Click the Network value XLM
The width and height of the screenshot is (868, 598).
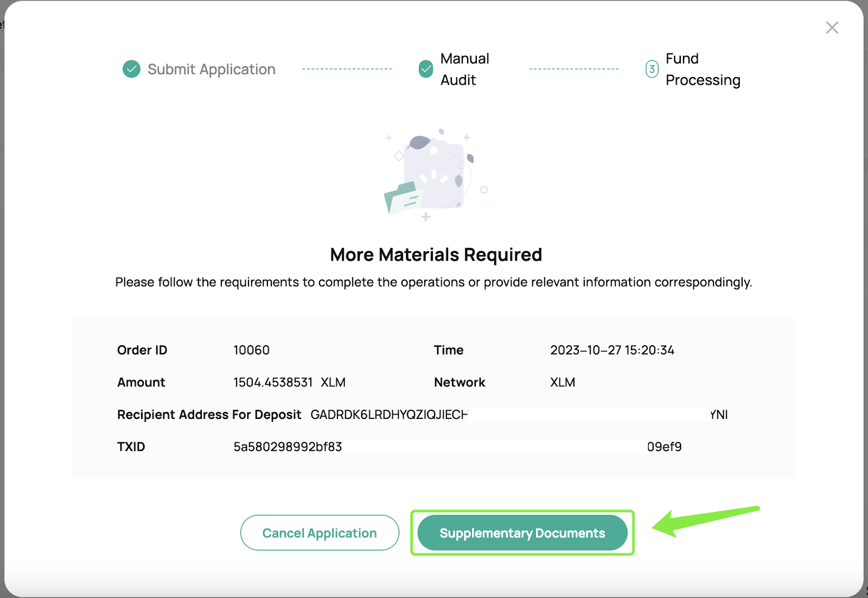[x=562, y=382]
